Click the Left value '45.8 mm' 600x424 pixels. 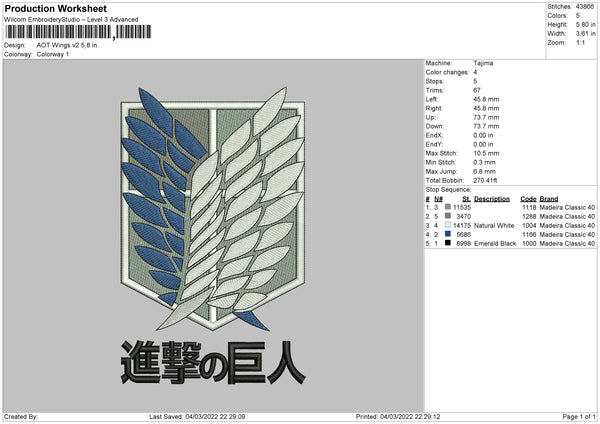(x=486, y=99)
